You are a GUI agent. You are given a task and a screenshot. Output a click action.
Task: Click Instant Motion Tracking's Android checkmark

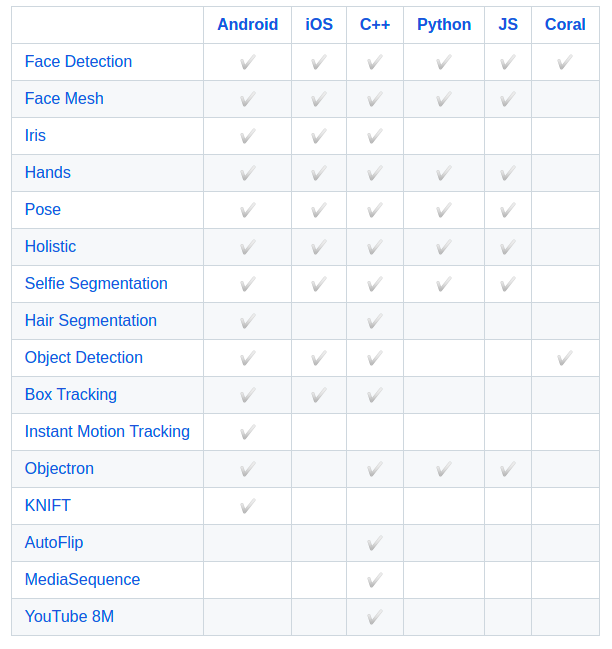[x=248, y=432]
